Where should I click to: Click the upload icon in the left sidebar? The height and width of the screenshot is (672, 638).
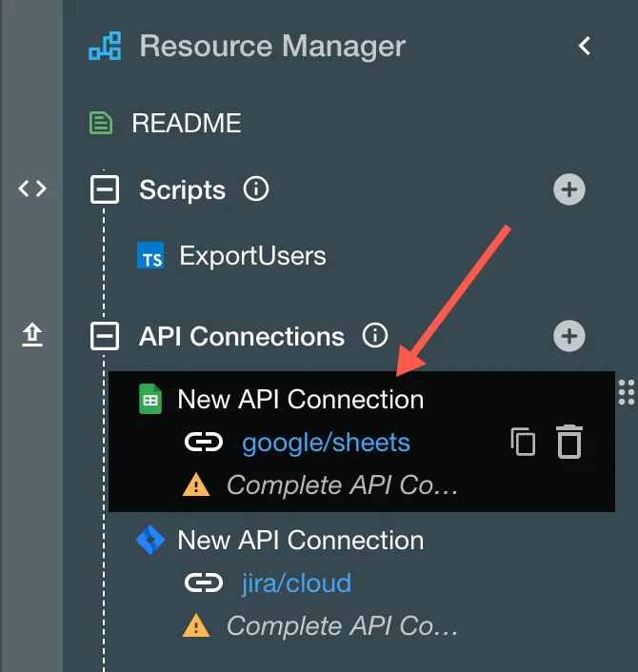pyautogui.click(x=32, y=335)
